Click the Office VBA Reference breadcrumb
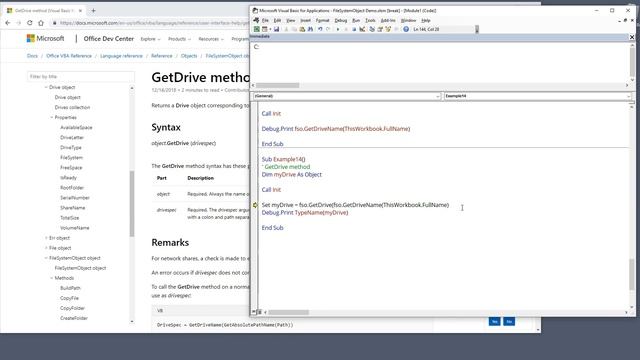 [69, 56]
